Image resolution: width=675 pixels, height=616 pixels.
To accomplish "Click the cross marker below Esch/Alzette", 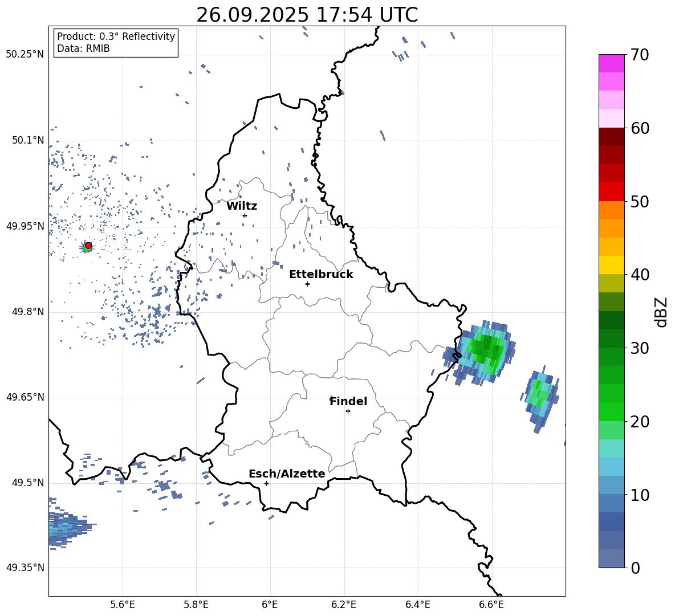I will (266, 483).
